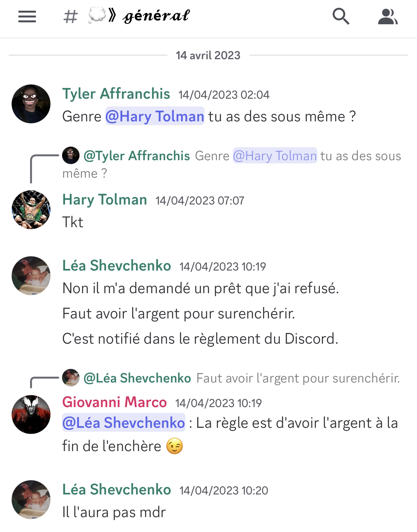Open the hamburger navigation menu
Screen dimensions: 417x532
[x=27, y=17]
